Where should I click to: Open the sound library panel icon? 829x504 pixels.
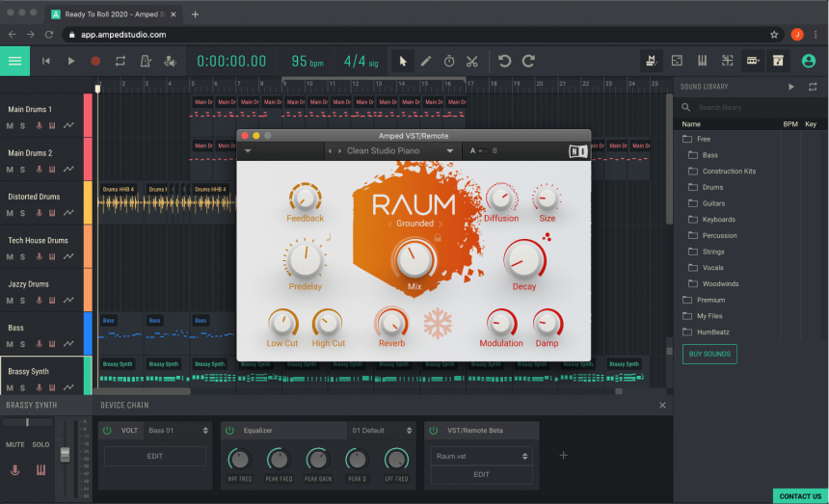click(778, 61)
